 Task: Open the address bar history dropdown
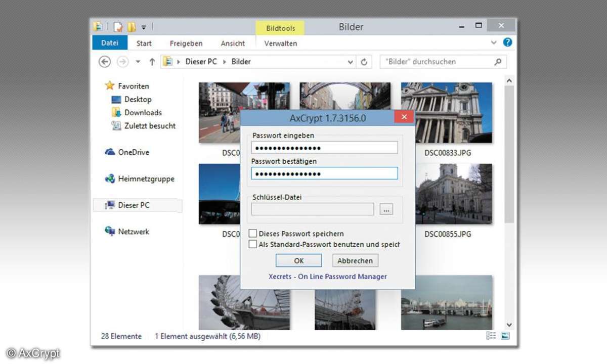coord(351,62)
